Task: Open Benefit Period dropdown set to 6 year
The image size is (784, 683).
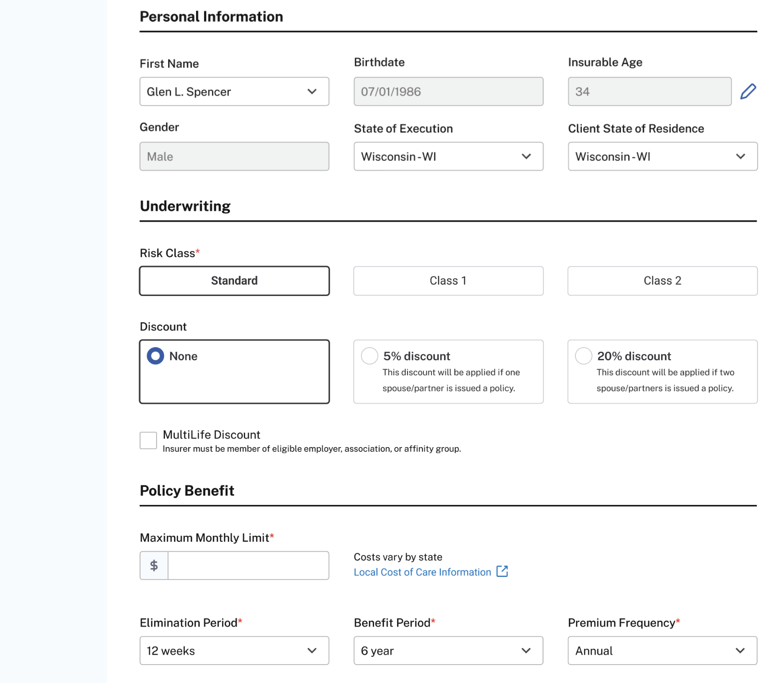Action: [x=448, y=651]
